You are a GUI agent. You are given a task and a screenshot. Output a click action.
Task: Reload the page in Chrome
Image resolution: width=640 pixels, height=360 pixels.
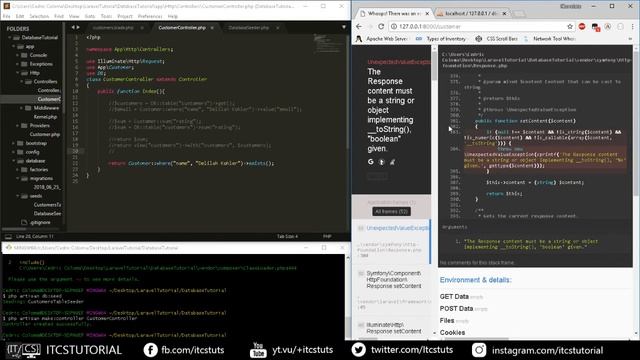click(x=381, y=27)
